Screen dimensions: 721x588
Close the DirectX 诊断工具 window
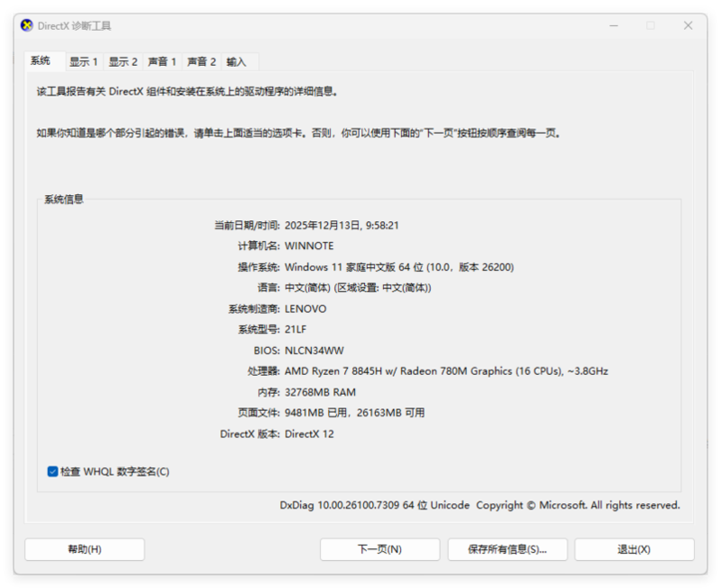[688, 26]
